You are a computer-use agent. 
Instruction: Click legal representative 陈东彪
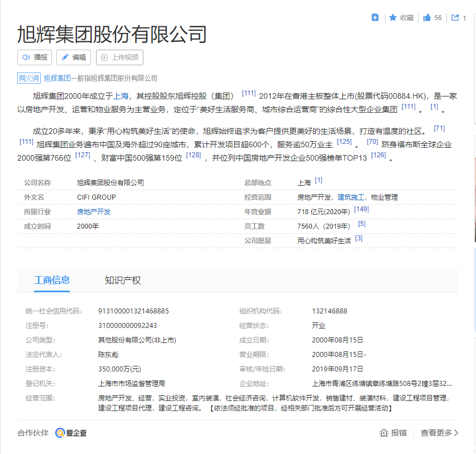[108, 355]
